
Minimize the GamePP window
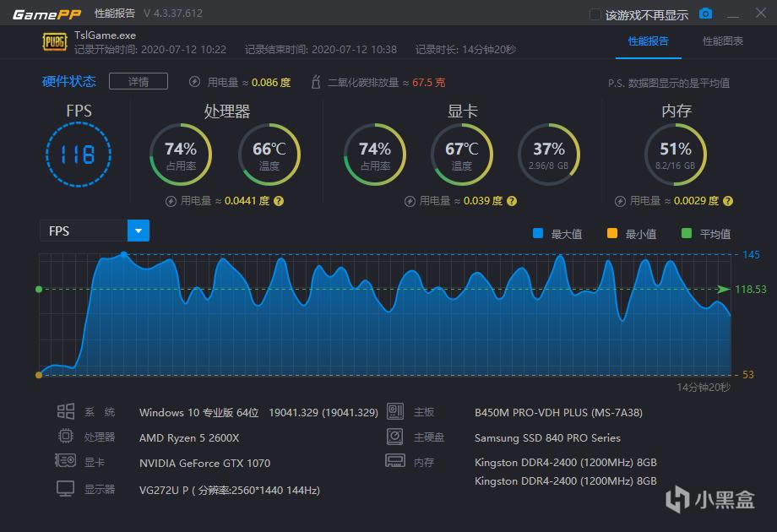(x=733, y=15)
